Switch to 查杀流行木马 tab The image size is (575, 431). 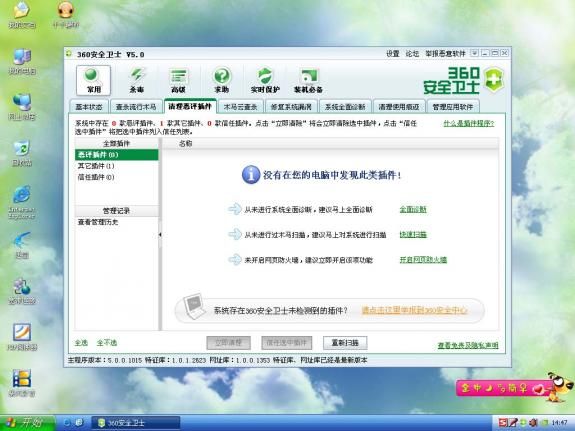136,107
